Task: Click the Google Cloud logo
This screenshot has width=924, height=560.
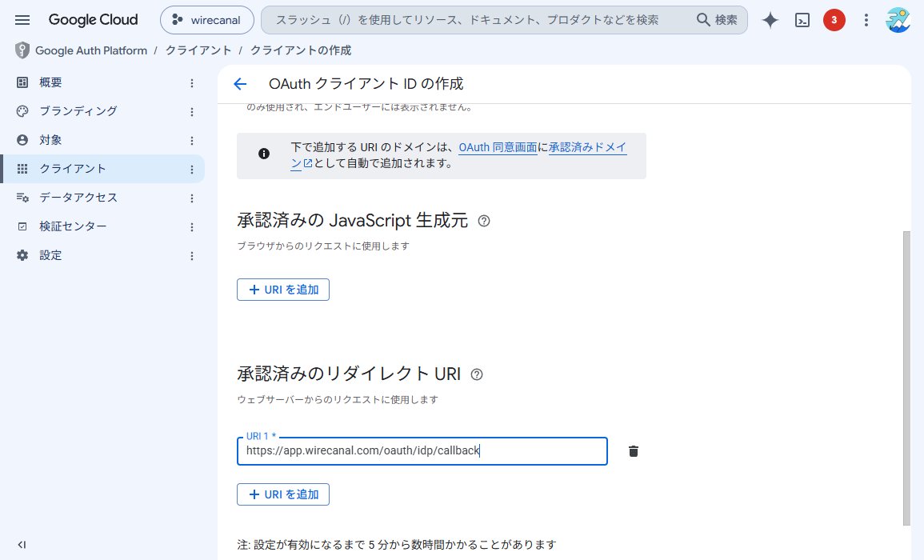Action: tap(93, 20)
